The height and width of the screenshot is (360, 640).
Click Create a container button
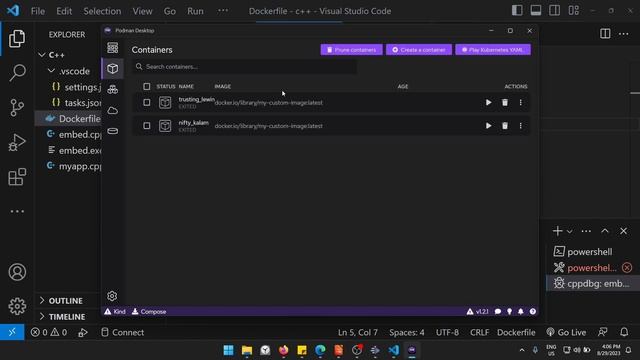click(419, 50)
